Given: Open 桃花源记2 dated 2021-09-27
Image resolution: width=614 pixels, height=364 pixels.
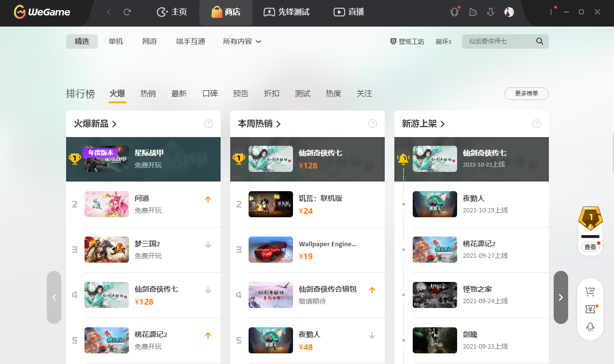Looking at the screenshot, I should coord(472,250).
